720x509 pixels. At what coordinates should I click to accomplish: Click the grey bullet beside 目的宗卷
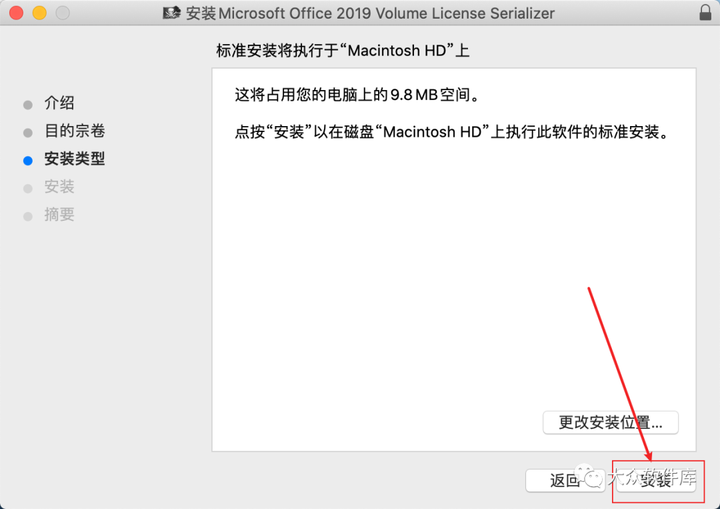[28, 133]
